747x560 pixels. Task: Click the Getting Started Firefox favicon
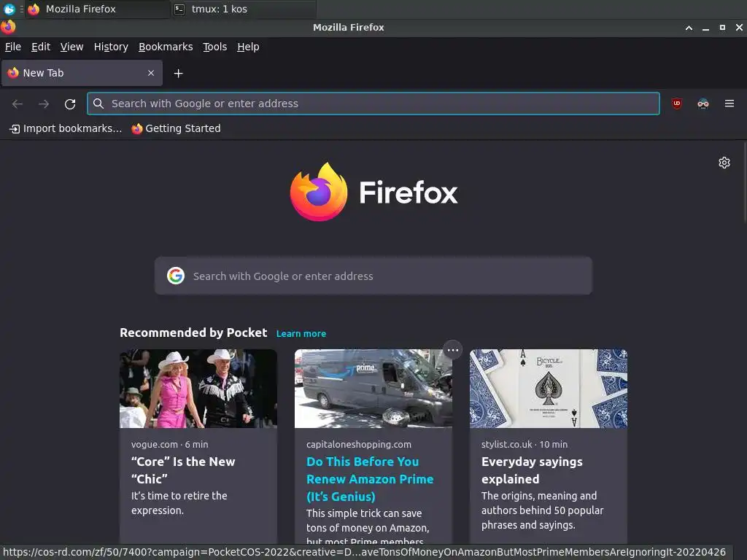click(137, 128)
